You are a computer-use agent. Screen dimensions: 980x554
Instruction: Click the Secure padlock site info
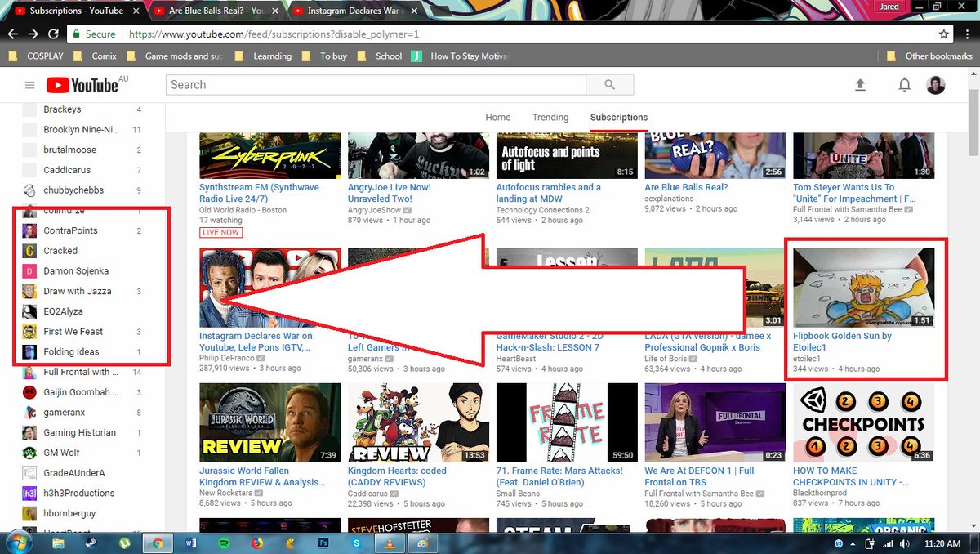tap(93, 34)
